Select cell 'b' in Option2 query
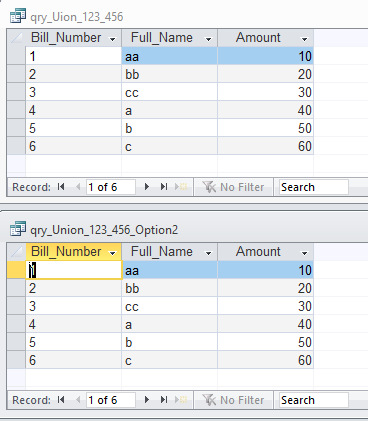Image resolution: width=368 pixels, height=421 pixels. point(170,342)
